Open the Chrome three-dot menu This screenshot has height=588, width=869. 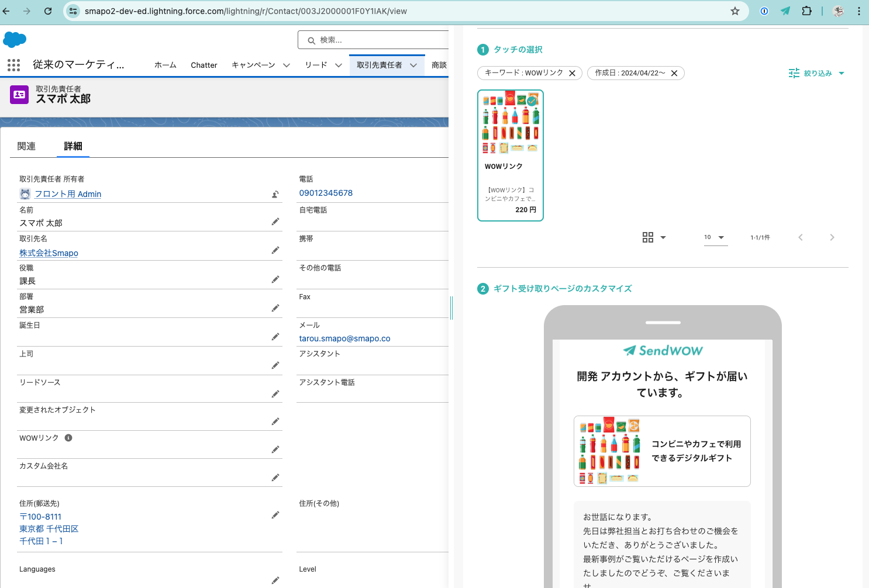pyautogui.click(x=859, y=11)
